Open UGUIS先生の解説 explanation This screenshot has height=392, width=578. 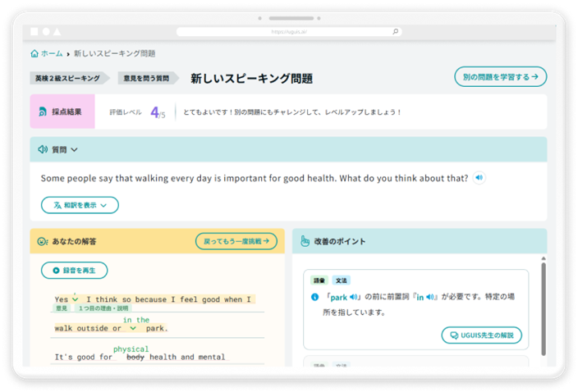pyautogui.click(x=481, y=335)
